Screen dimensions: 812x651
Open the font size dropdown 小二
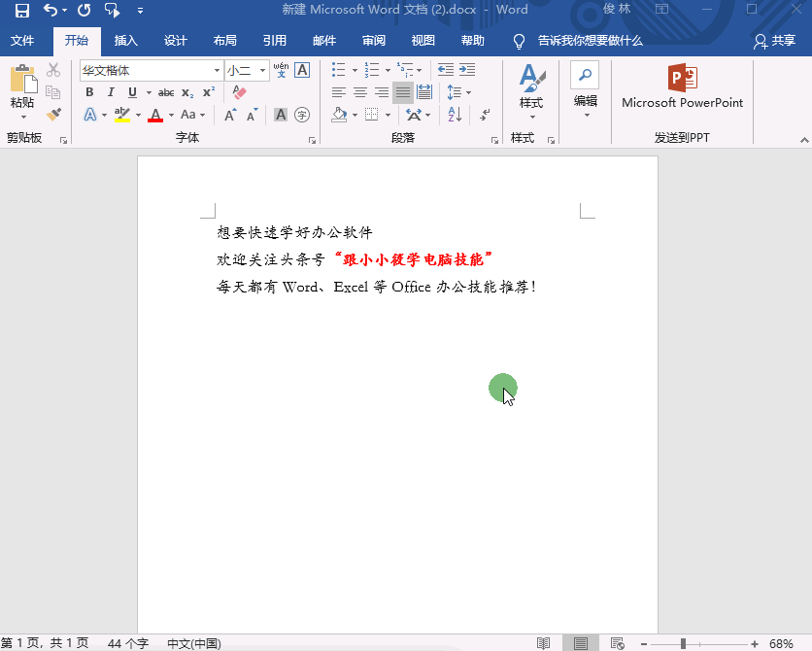262,71
